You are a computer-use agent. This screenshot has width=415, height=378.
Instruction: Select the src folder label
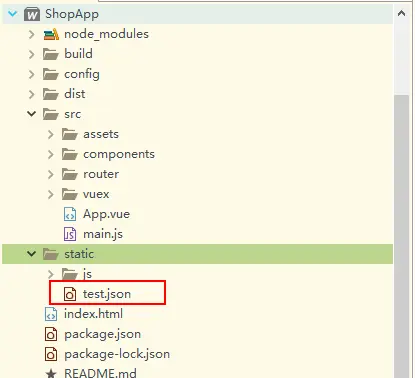(72, 114)
